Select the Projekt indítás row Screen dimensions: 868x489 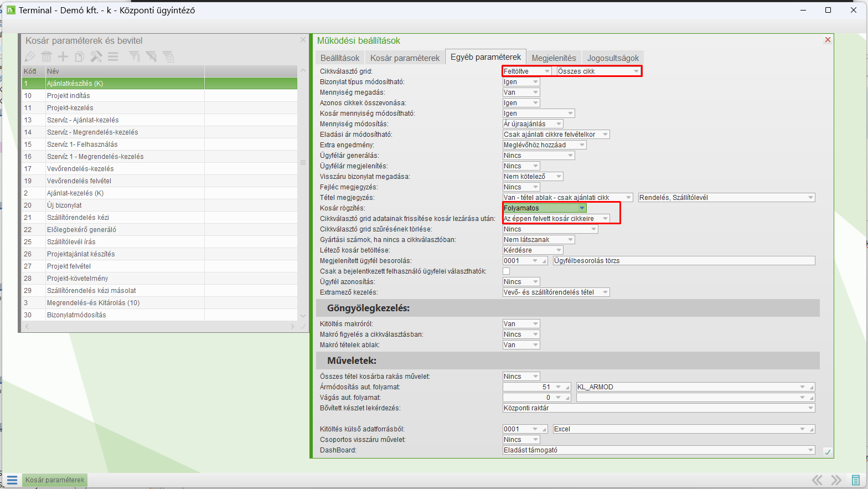click(159, 96)
